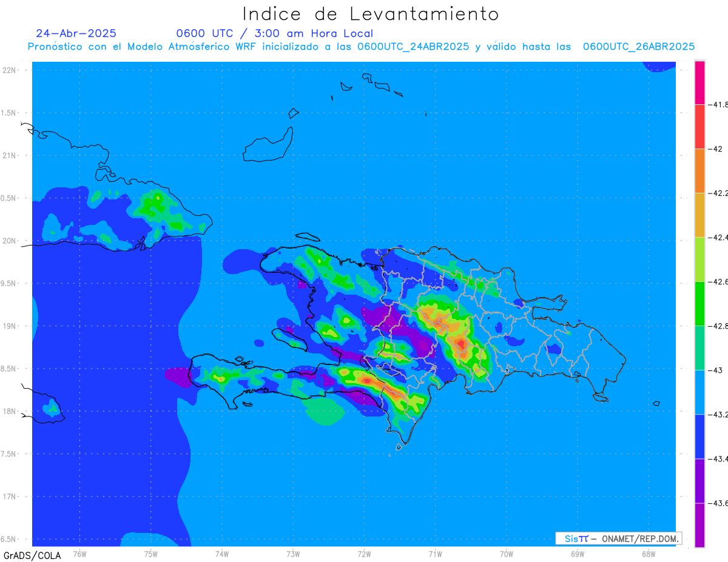Screen dimensions: 728x562
Task: Click the '-43.6' color bar value
Action: 718,503
